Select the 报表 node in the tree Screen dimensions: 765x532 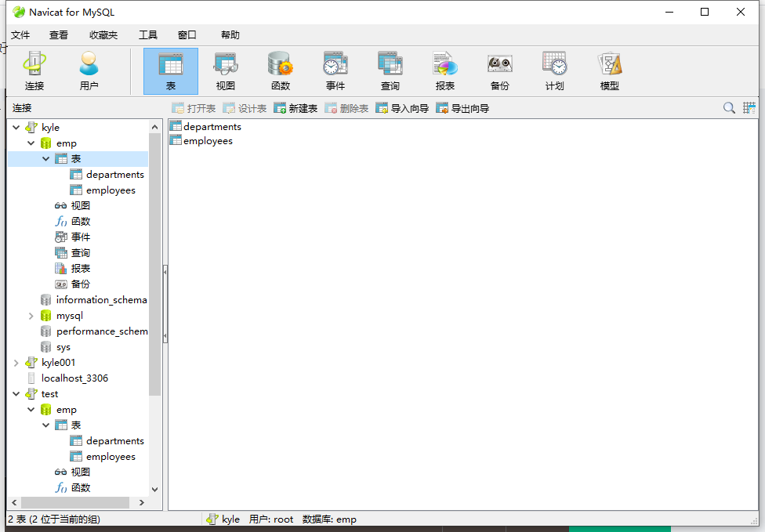[x=73, y=268]
